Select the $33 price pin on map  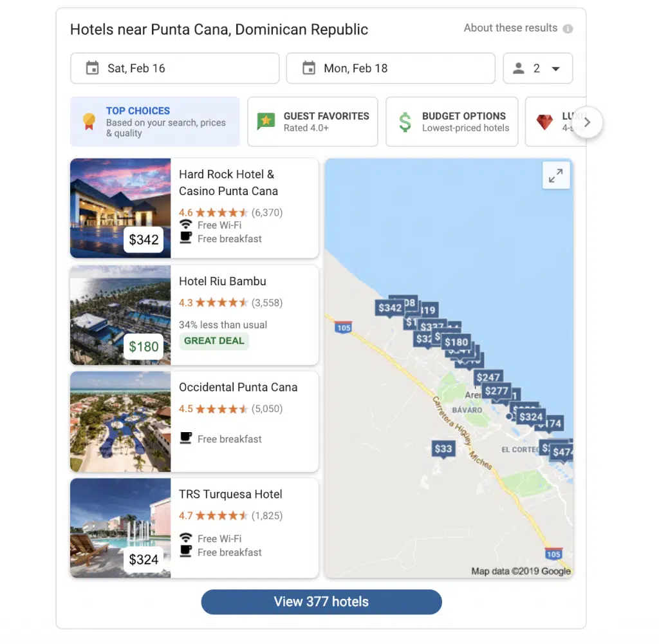[443, 449]
